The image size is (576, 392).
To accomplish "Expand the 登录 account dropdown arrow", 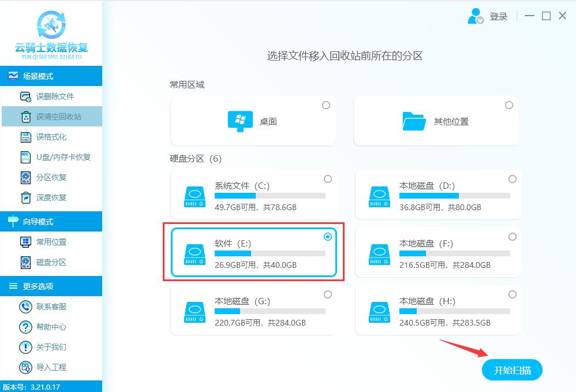I will pos(480,21).
